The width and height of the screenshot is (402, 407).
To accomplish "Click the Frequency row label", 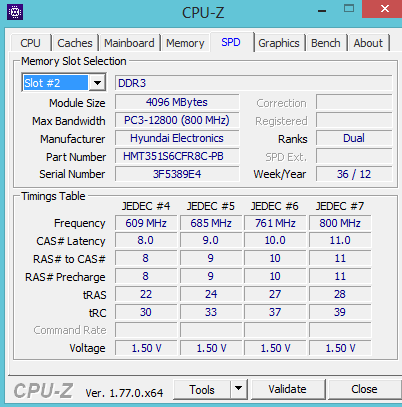I will (x=80, y=223).
